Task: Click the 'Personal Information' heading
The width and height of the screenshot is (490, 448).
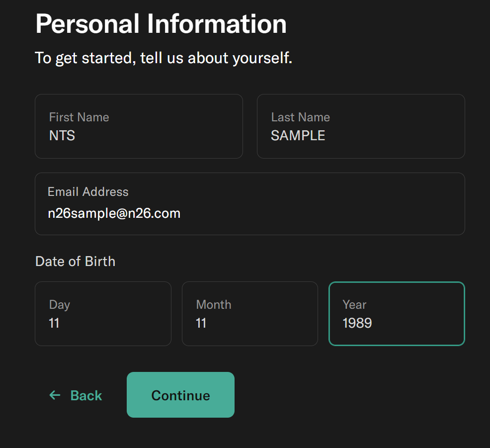Action: click(x=161, y=24)
